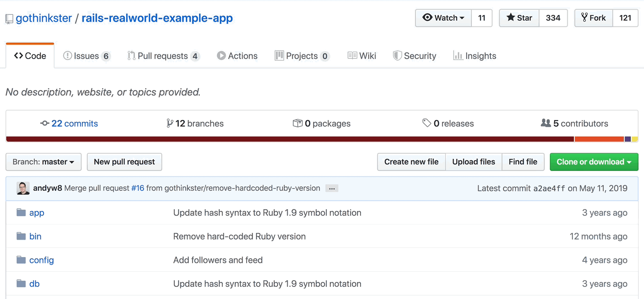
Task: Click the orange language bar segment
Action: pos(599,139)
